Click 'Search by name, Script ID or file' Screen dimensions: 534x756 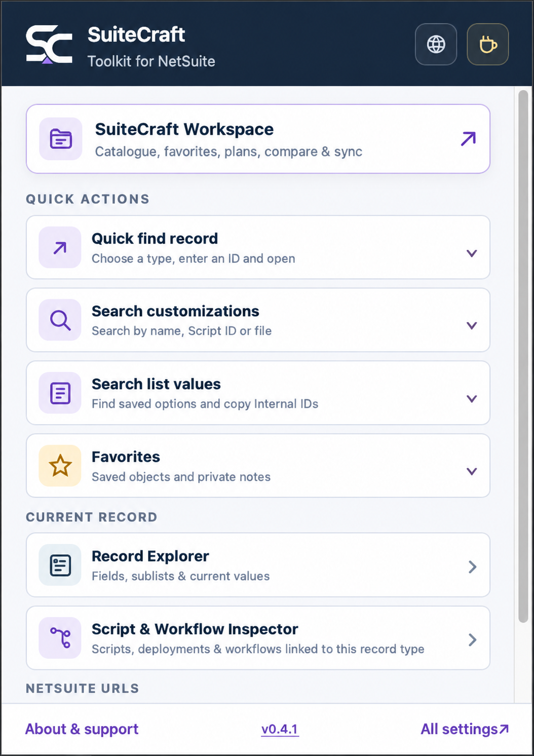point(181,331)
